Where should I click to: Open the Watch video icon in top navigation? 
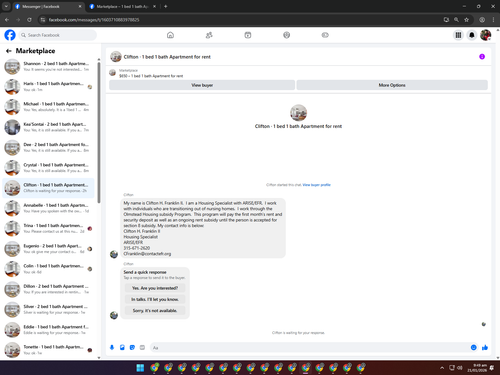click(248, 35)
